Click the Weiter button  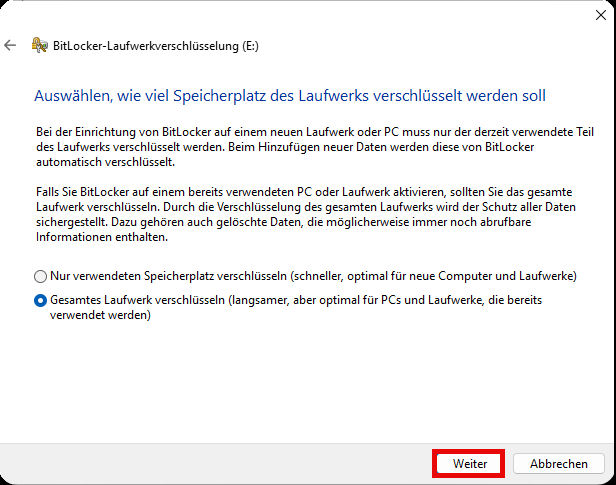click(x=469, y=464)
